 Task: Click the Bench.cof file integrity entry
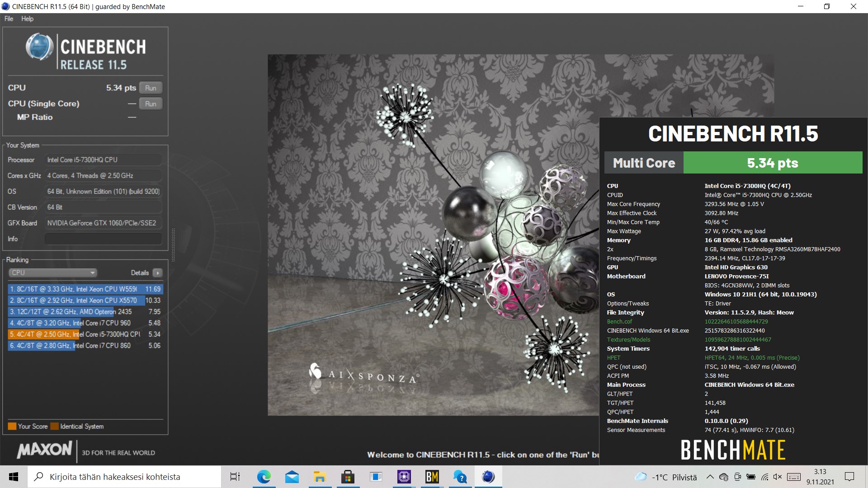coord(619,322)
